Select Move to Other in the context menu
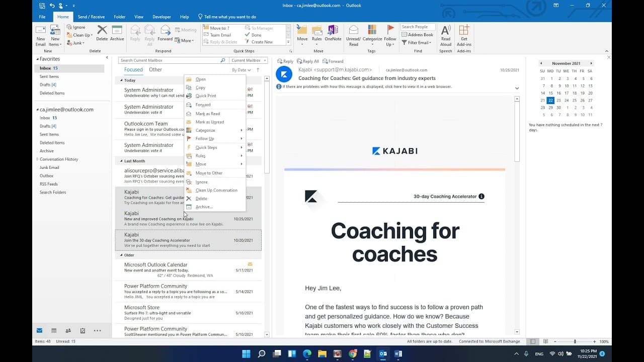644x362 pixels. coord(215,173)
